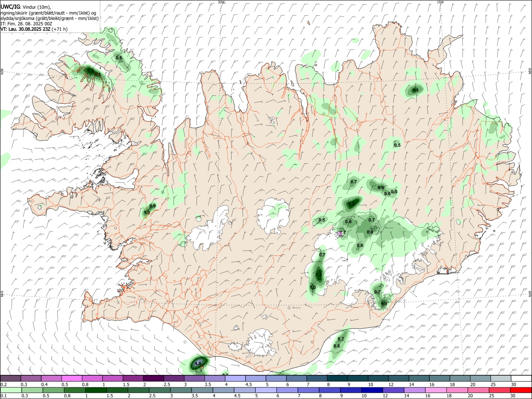Click the '20W' longitude label at top
This screenshot has width=532, height=399.
pyautogui.click(x=221, y=2)
